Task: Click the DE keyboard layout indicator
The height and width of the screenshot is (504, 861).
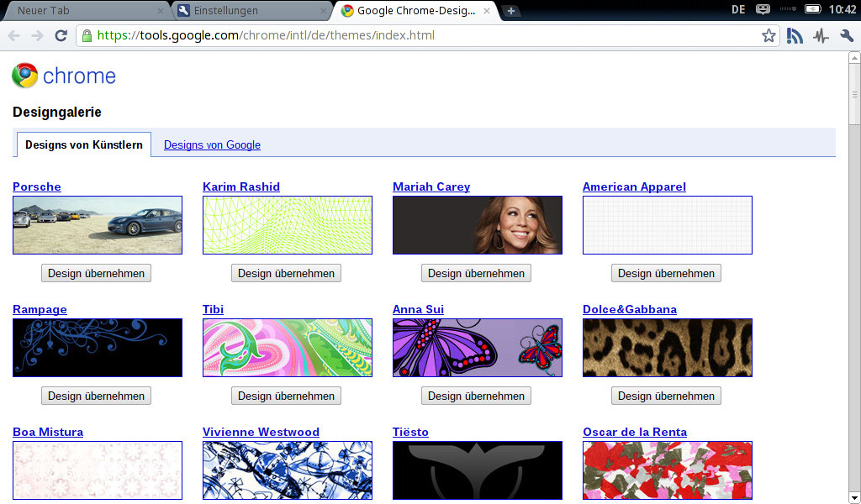Action: tap(738, 9)
